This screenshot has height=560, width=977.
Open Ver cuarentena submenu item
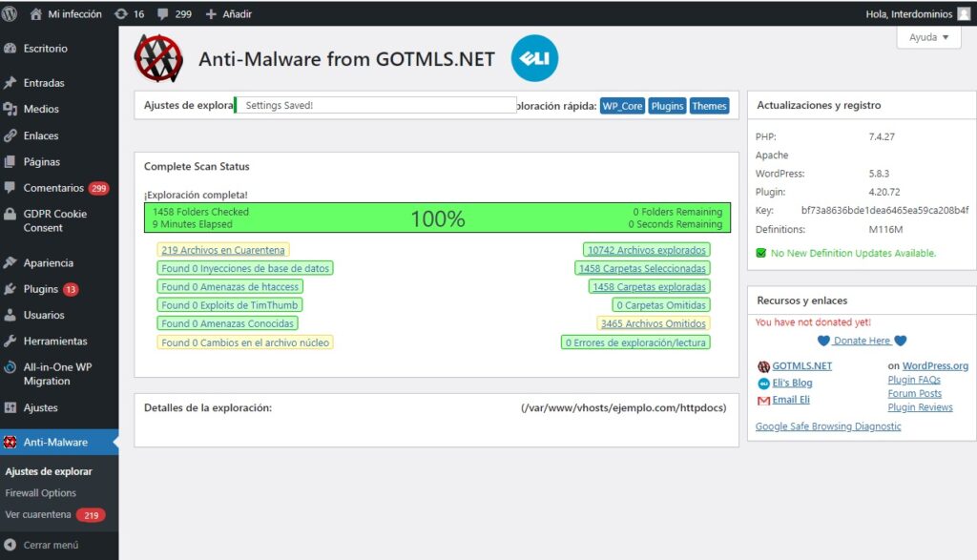point(38,514)
